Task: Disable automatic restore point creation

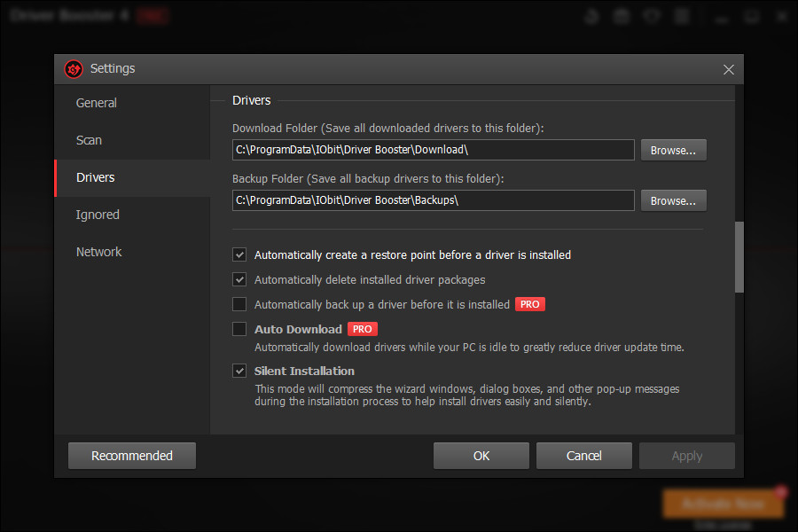Action: pos(239,254)
